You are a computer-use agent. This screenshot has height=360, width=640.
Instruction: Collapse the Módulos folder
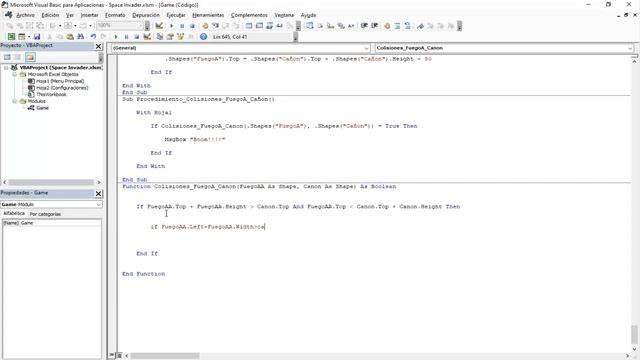click(x=15, y=101)
